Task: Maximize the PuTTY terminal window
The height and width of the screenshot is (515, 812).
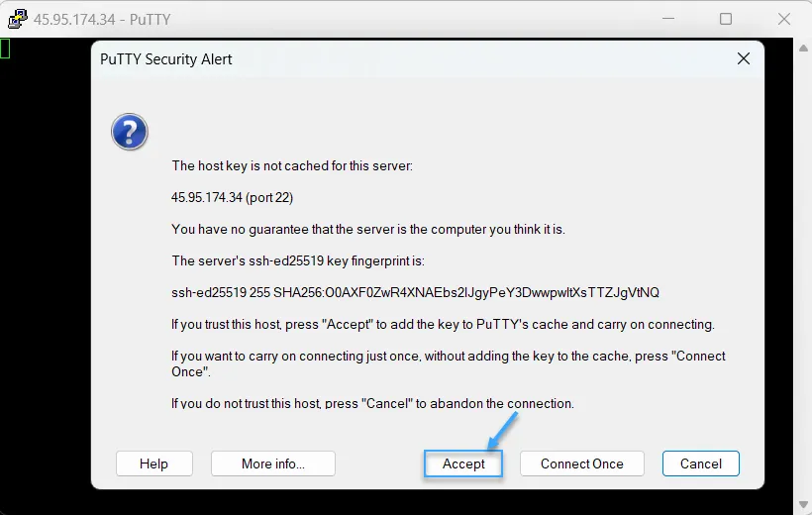Action: [x=726, y=19]
